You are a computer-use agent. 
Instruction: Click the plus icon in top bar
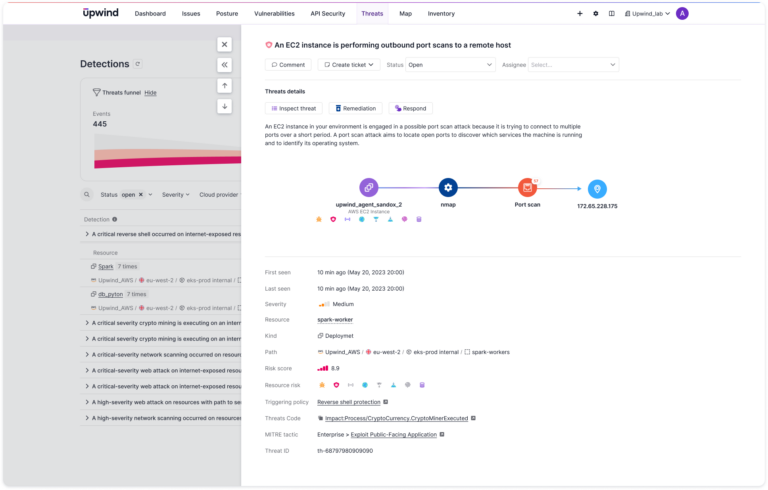pyautogui.click(x=580, y=14)
